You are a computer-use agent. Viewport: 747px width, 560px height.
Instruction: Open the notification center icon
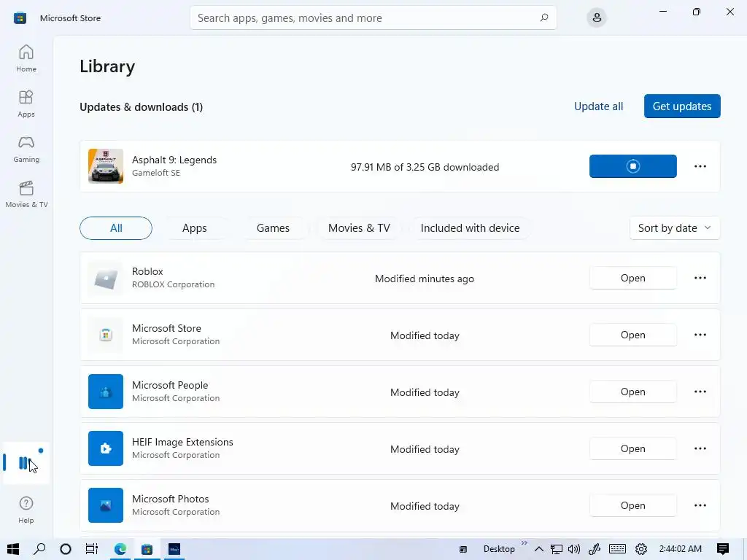click(x=723, y=549)
